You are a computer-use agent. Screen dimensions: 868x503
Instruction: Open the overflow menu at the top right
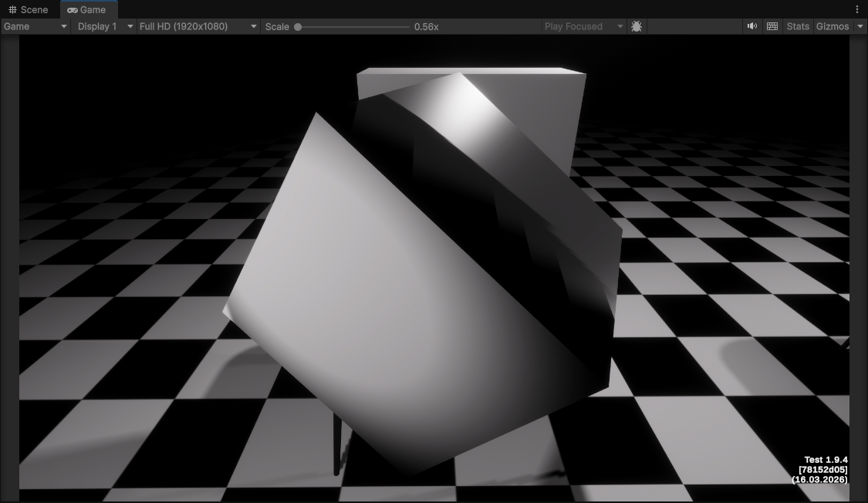pos(856,8)
